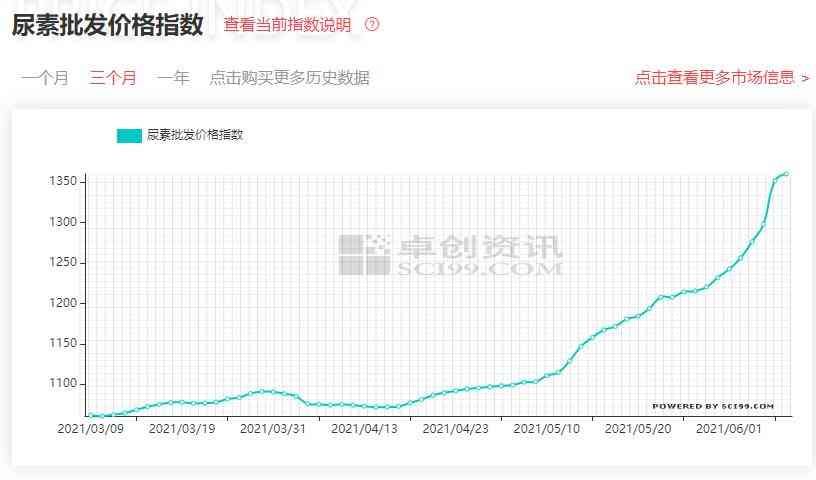Click the 卓创资讯 watermark logo
This screenshot has height=480, width=816.
point(450,254)
